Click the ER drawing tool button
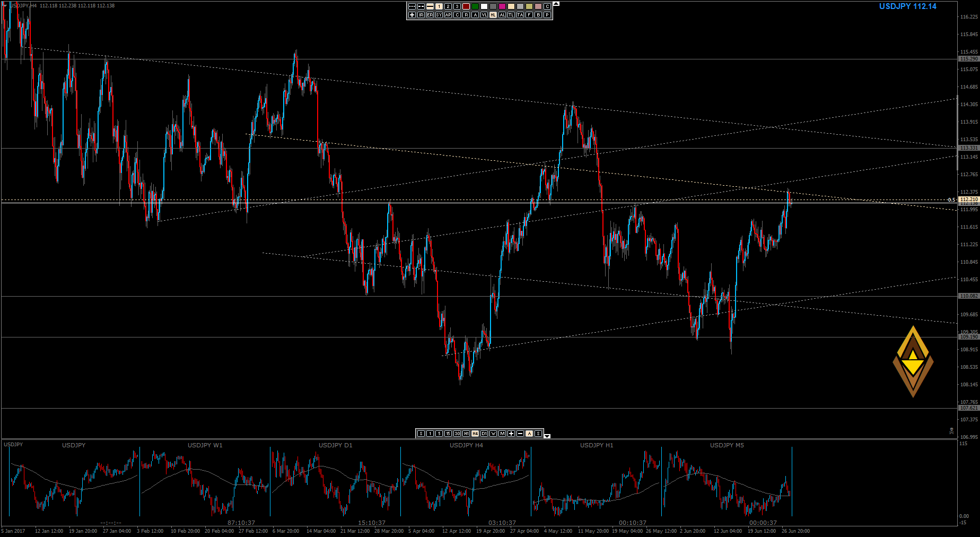The width and height of the screenshot is (980, 537). click(430, 15)
